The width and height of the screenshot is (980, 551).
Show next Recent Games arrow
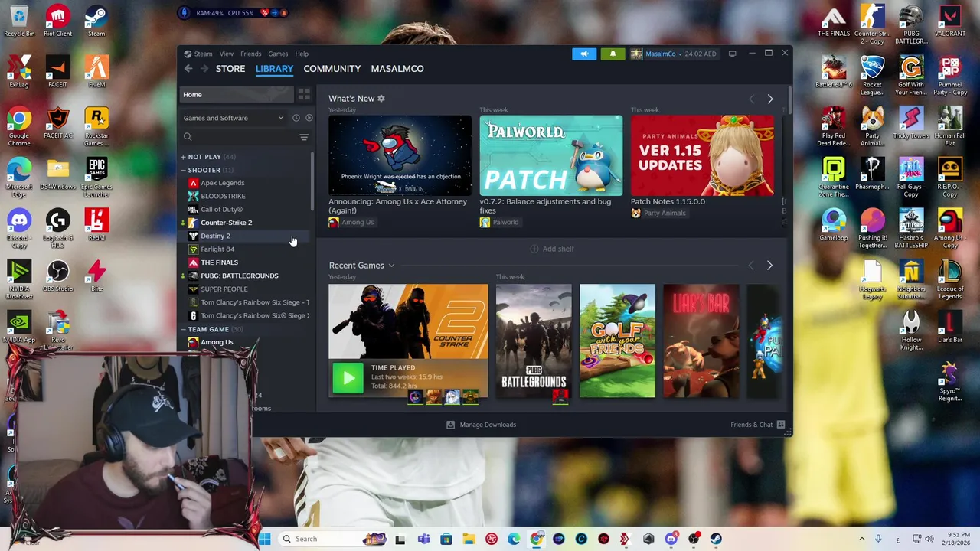click(x=769, y=266)
